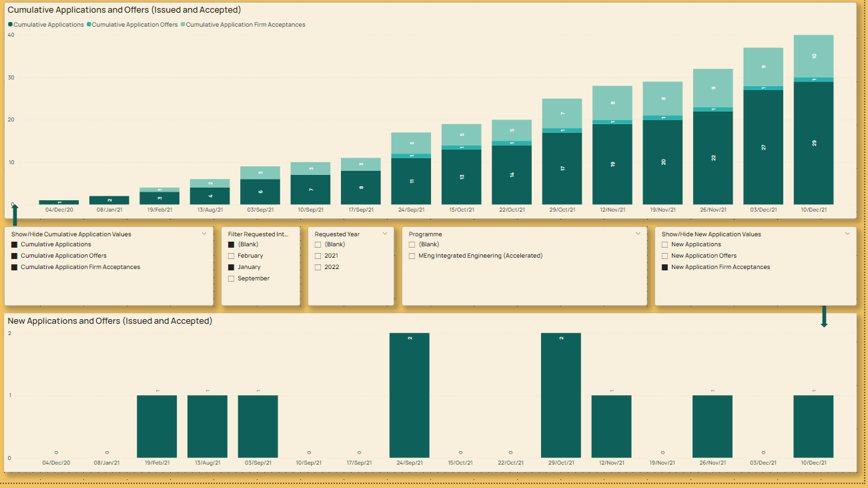Click the Cumulative Applications legend marker

tap(10, 25)
